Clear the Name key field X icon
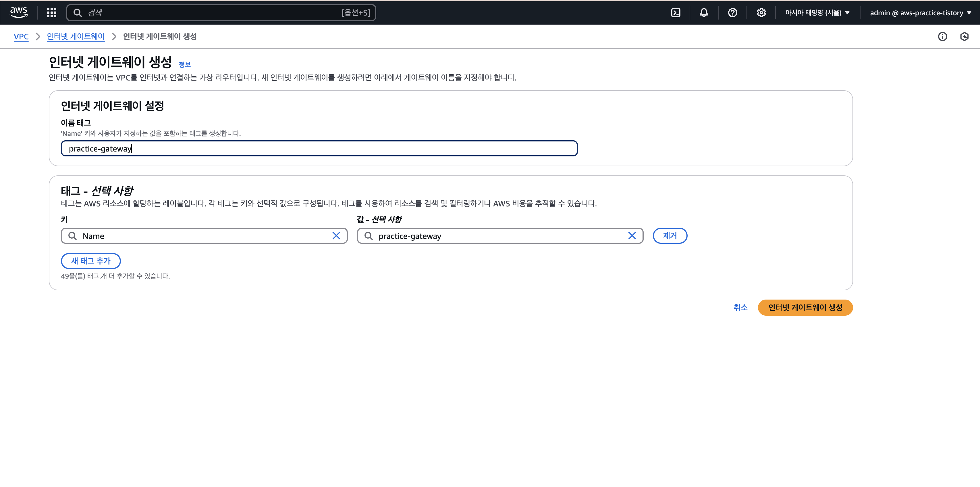Viewport: 980px width, 487px height. tap(336, 236)
